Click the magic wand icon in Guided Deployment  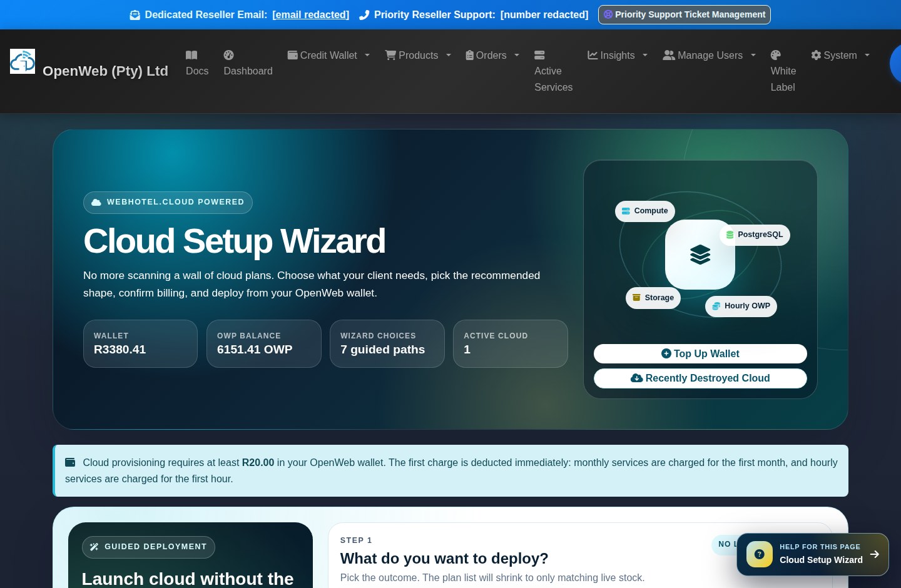click(x=94, y=547)
